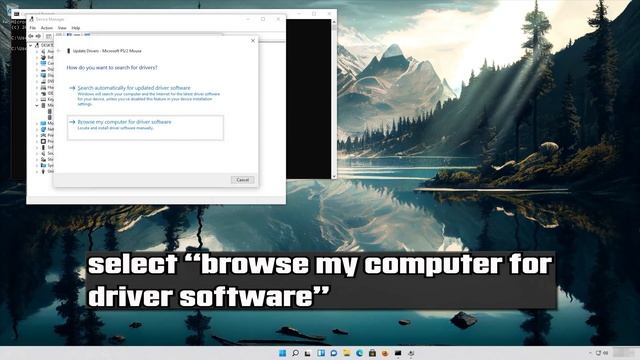Open File Explorer from the taskbar
640x360 pixels.
[x=347, y=353]
